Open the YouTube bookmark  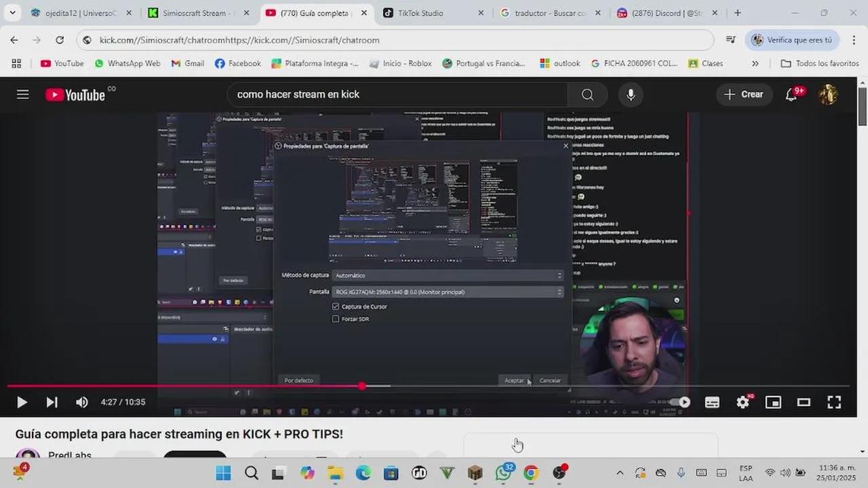(x=62, y=63)
